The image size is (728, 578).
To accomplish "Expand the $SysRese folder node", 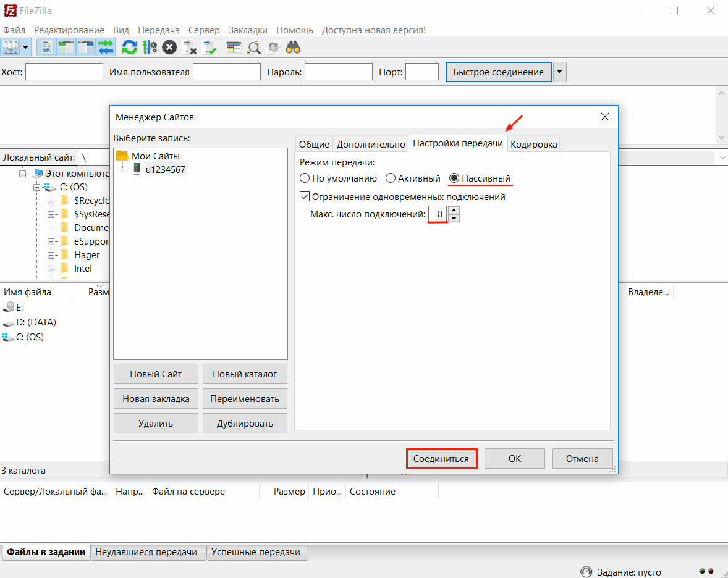I will [51, 214].
